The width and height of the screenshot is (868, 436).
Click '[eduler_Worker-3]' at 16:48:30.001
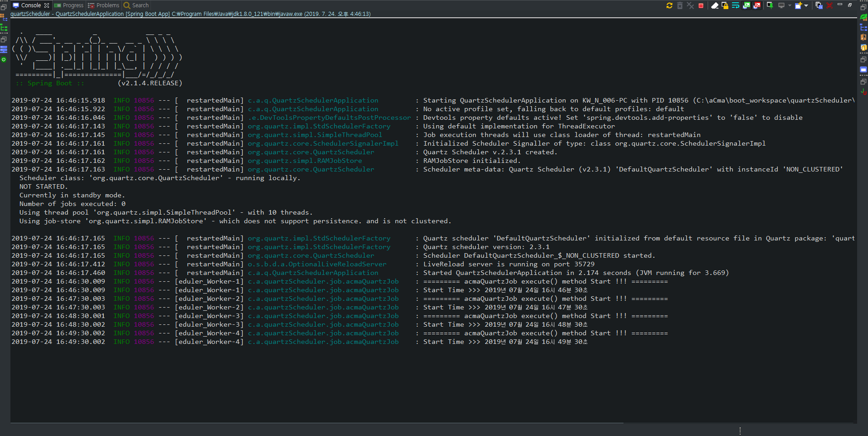point(209,316)
